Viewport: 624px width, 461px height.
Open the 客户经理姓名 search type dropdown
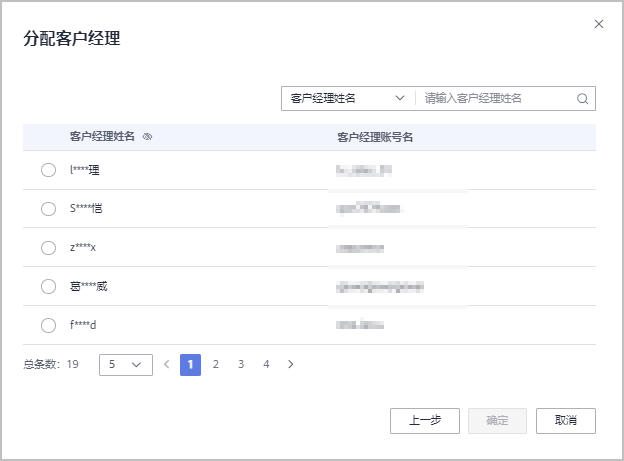tap(347, 98)
